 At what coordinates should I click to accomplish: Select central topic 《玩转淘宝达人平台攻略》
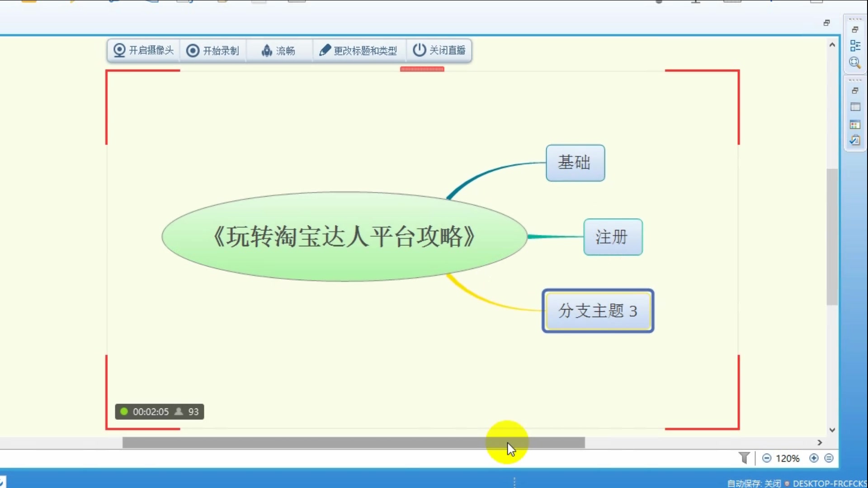[x=344, y=236]
